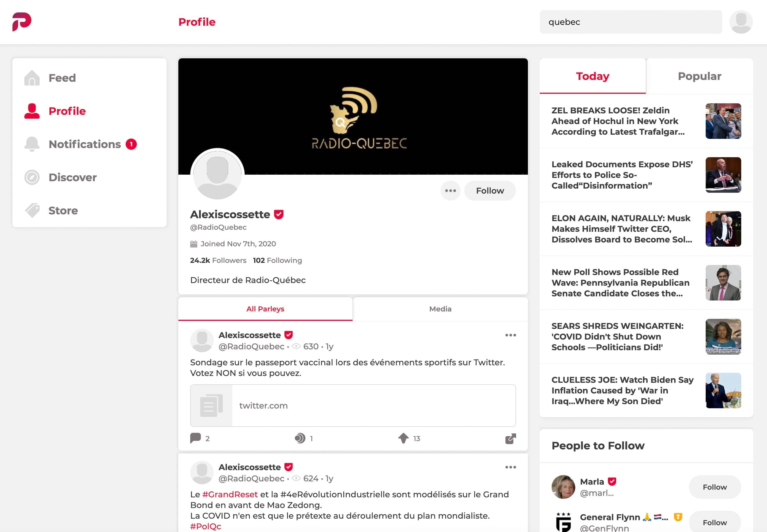Image resolution: width=767 pixels, height=532 pixels.
Task: Open the New Poll Shows Possible Red Wave headline
Action: 620,283
